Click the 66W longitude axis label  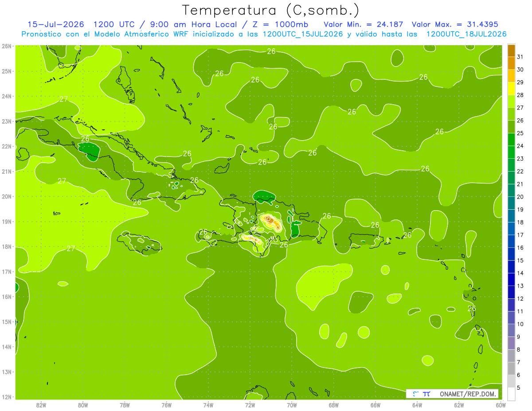point(375,405)
